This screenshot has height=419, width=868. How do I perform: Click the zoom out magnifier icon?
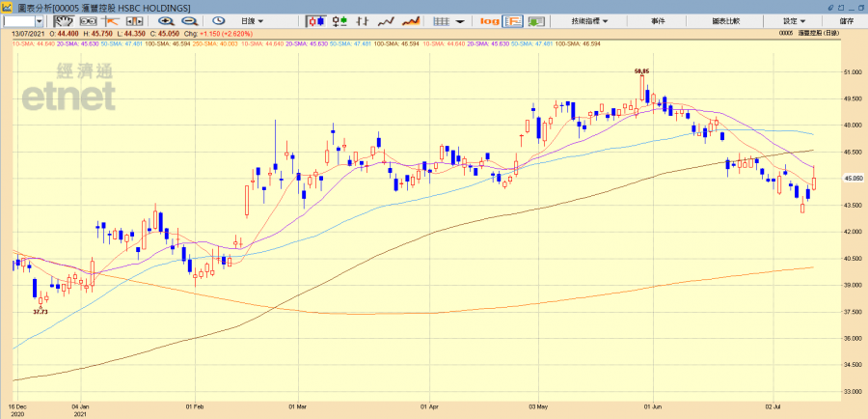pos(191,20)
